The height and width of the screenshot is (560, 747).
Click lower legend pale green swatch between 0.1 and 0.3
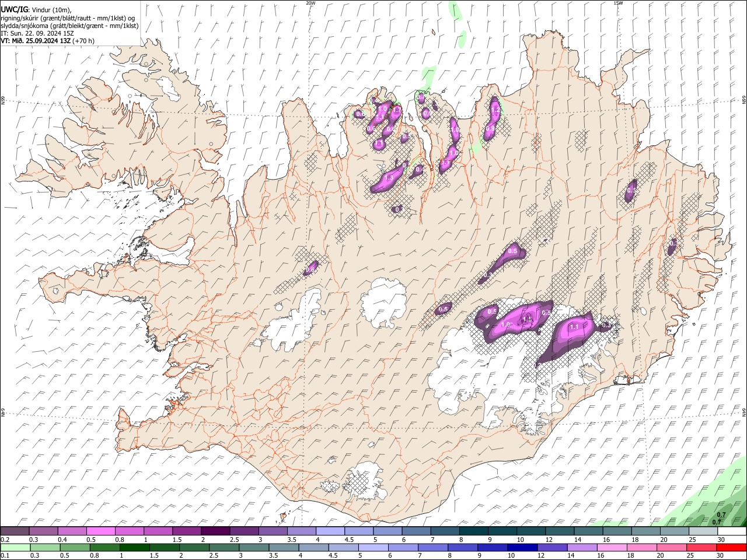[x=15, y=547]
